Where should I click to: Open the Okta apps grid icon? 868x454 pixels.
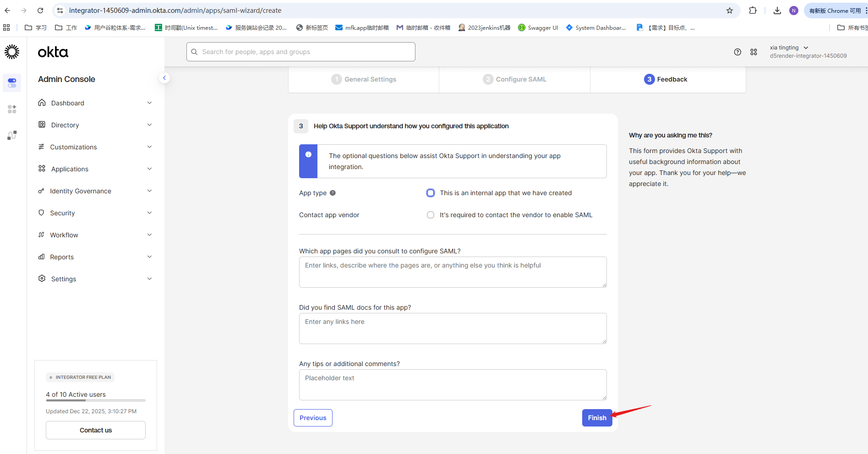[x=753, y=52]
